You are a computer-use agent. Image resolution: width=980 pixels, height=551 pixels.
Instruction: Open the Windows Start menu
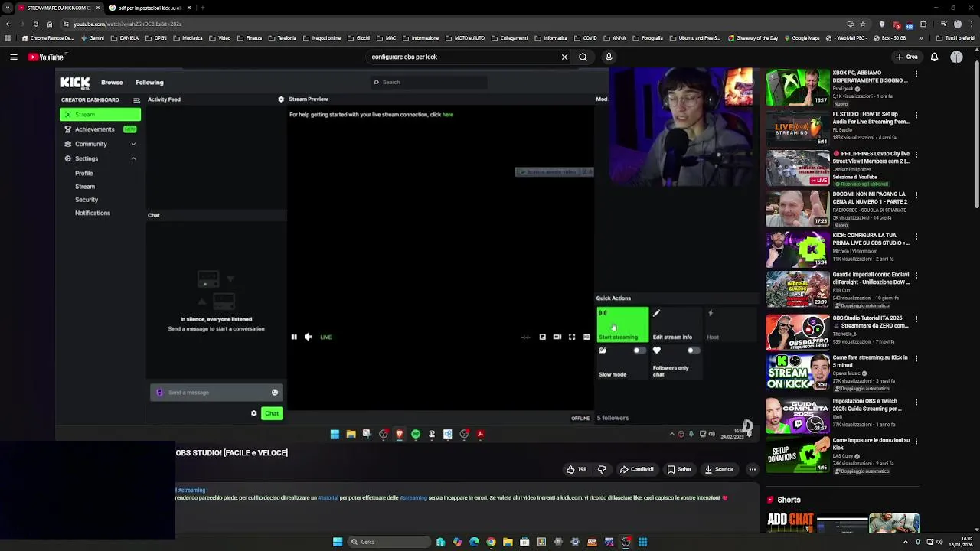tap(338, 542)
